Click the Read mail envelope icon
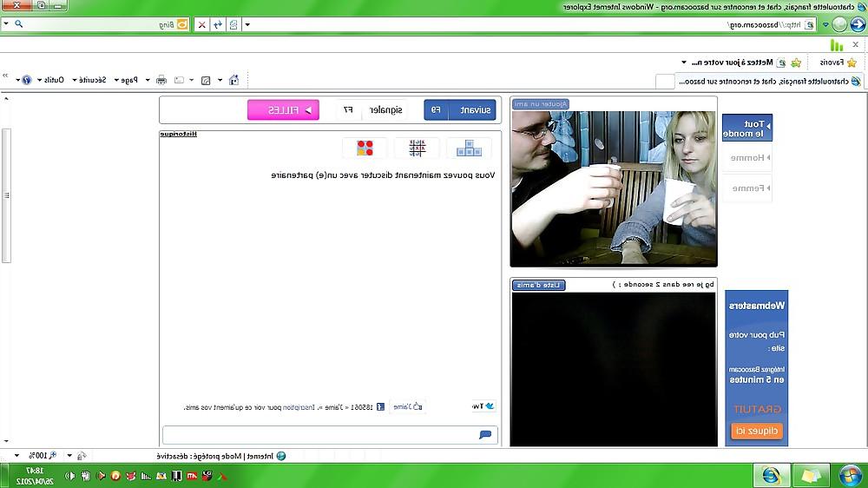This screenshot has width=868, height=488. tap(180, 80)
